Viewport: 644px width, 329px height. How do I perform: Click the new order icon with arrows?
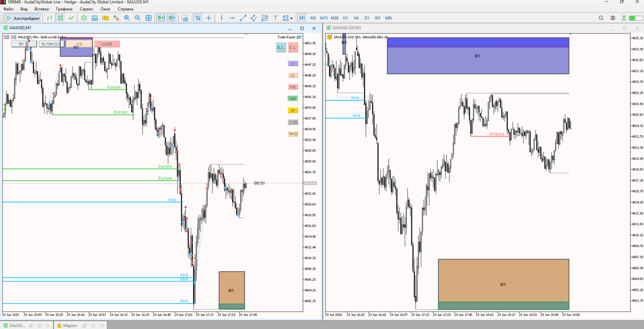click(x=116, y=18)
